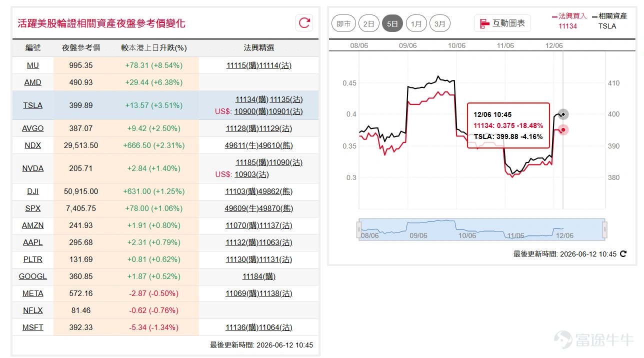Screen dimensions: 644x358
Task: Open warrant 11184(購) in GOOGL row
Action: pos(259,276)
